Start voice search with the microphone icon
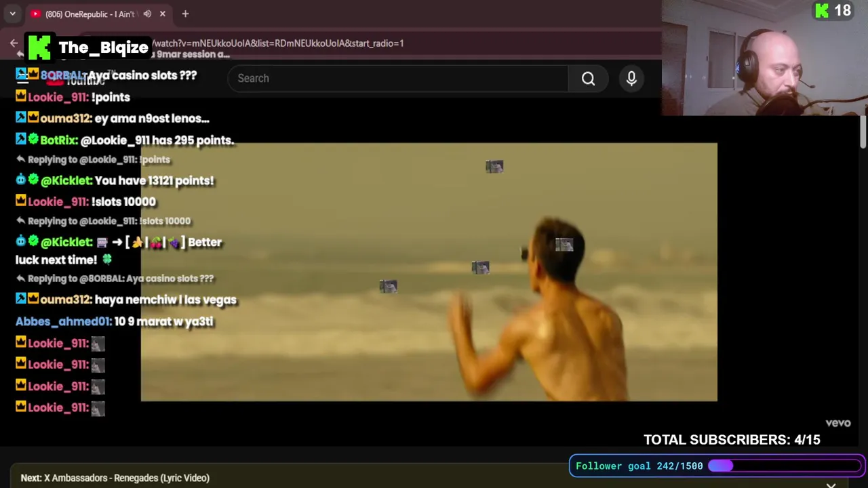Viewport: 868px width, 488px height. point(631,79)
